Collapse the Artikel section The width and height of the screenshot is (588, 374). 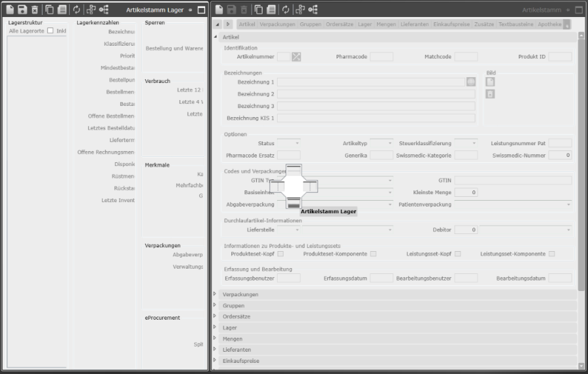[215, 37]
